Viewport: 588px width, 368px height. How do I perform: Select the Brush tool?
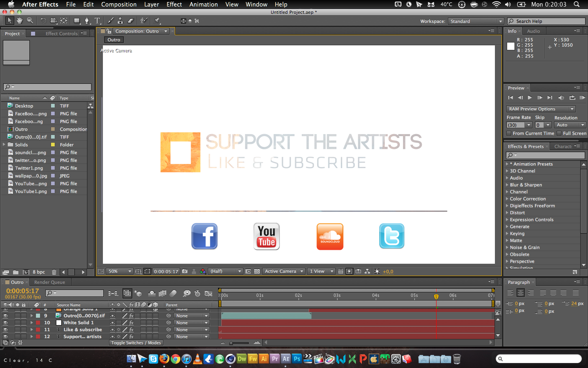111,20
